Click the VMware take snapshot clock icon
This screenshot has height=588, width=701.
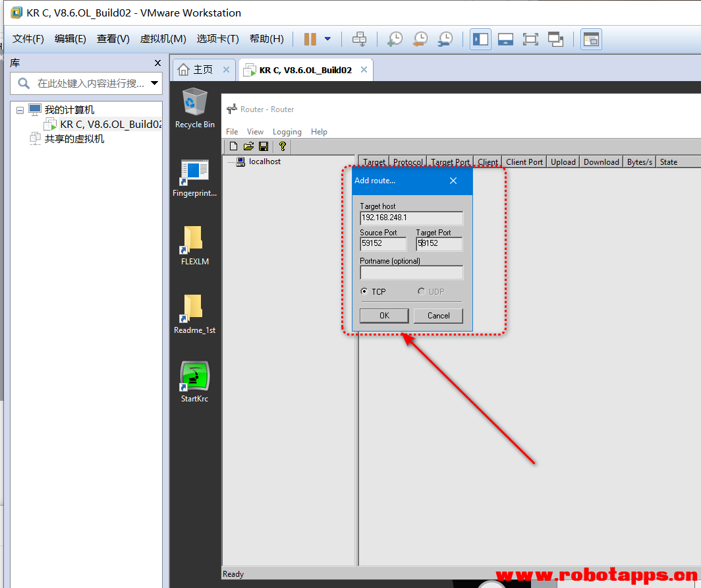click(x=395, y=40)
